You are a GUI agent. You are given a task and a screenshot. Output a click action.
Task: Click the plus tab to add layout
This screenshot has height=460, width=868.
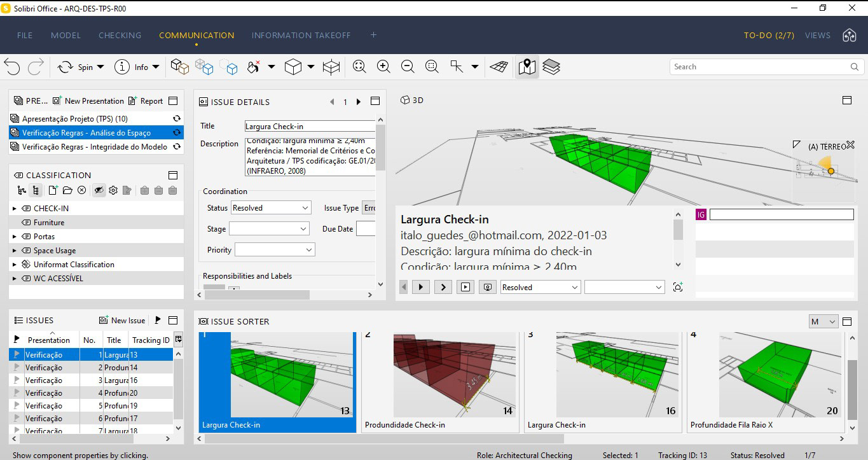click(x=373, y=35)
